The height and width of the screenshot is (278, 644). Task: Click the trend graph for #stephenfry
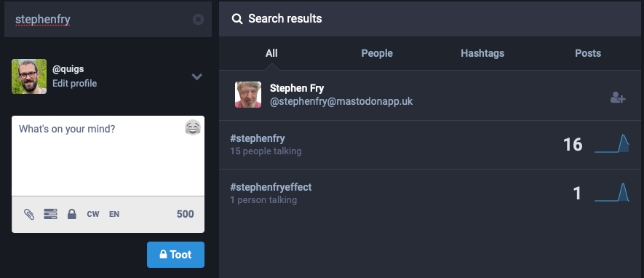click(x=612, y=144)
